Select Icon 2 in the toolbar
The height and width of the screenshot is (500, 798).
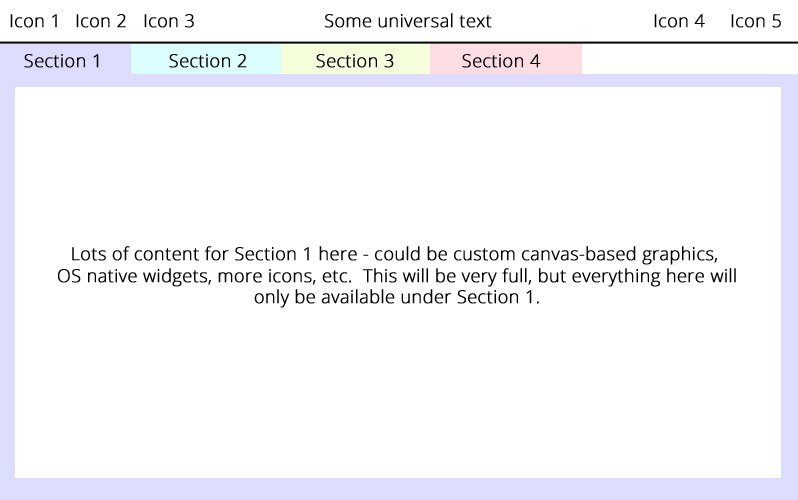(101, 21)
